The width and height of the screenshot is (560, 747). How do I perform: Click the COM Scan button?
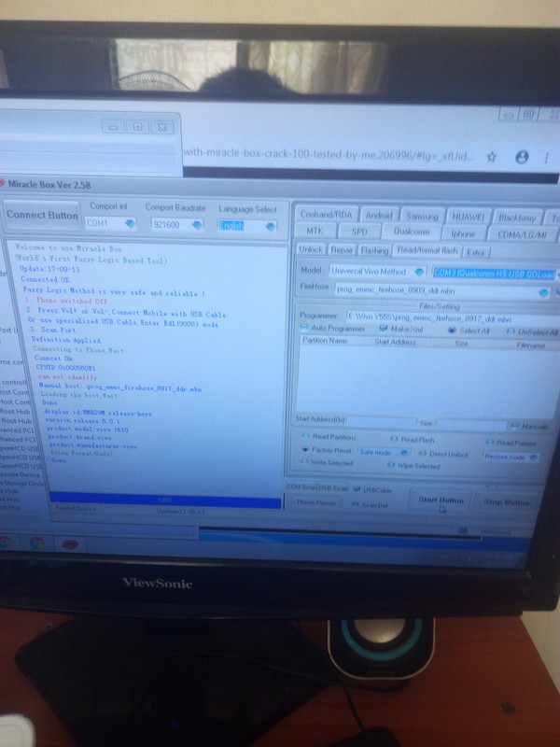tap(301, 486)
